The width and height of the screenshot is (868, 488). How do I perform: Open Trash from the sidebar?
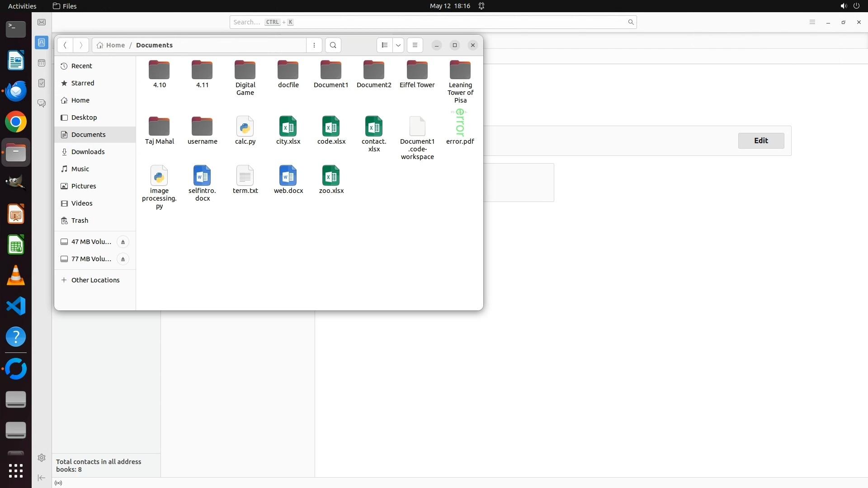80,221
